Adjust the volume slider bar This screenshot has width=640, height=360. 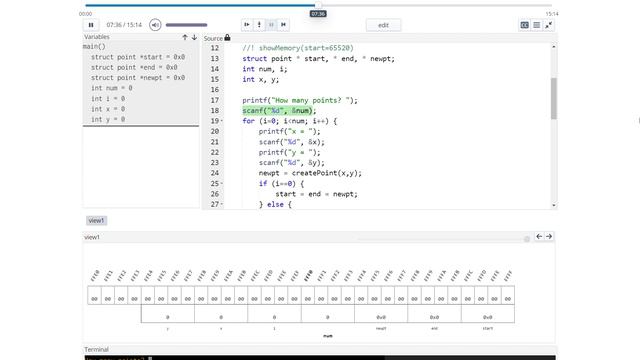187,25
